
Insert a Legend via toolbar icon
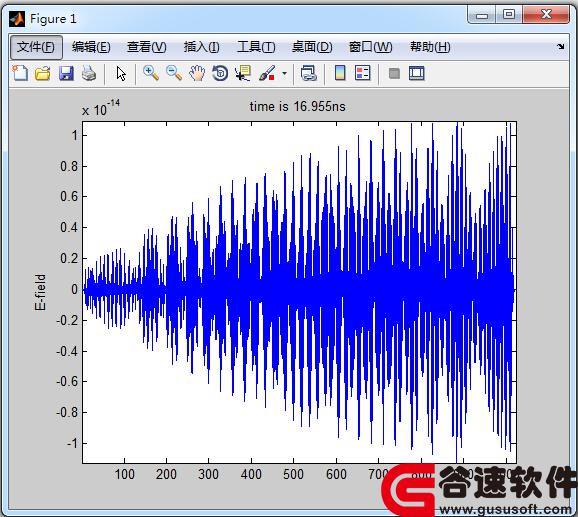(362, 73)
